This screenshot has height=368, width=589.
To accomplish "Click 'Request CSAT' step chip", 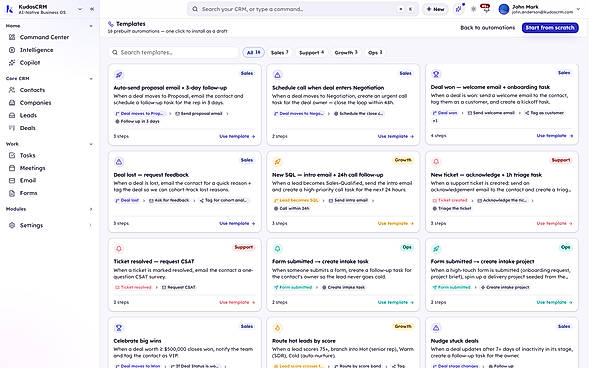I will (x=179, y=287).
